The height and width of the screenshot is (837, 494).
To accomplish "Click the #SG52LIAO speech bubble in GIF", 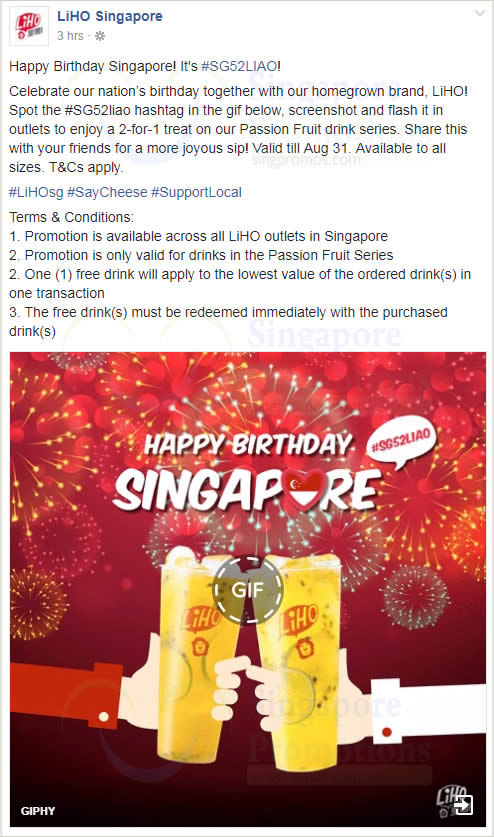I will tap(402, 444).
